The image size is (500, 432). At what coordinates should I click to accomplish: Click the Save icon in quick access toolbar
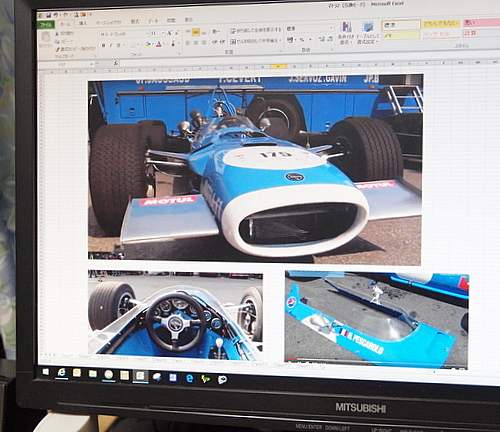click(48, 15)
